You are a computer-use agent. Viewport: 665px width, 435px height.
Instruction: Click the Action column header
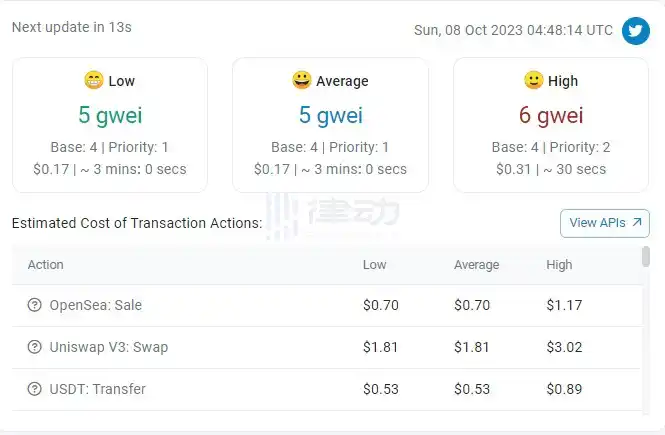[45, 265]
